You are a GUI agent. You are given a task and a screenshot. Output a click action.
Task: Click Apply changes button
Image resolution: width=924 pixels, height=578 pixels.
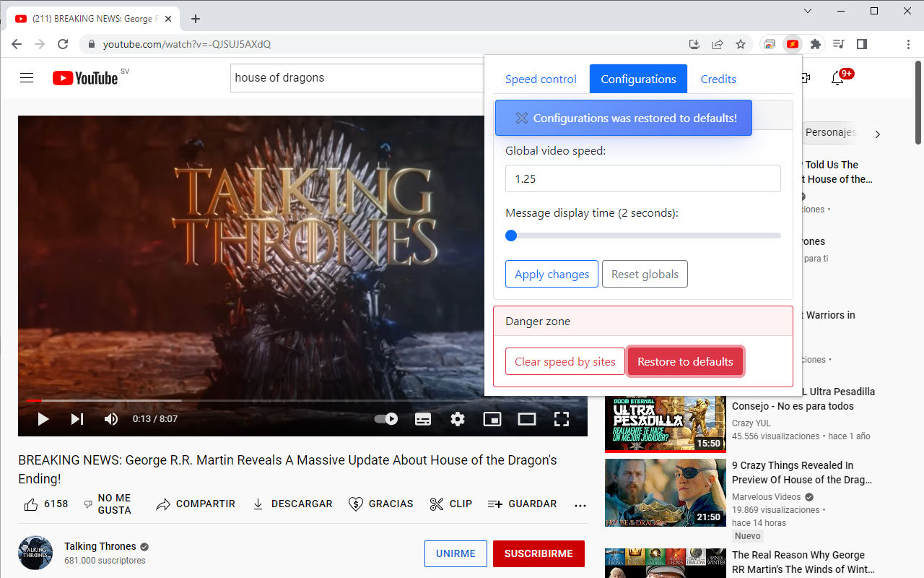(x=552, y=274)
